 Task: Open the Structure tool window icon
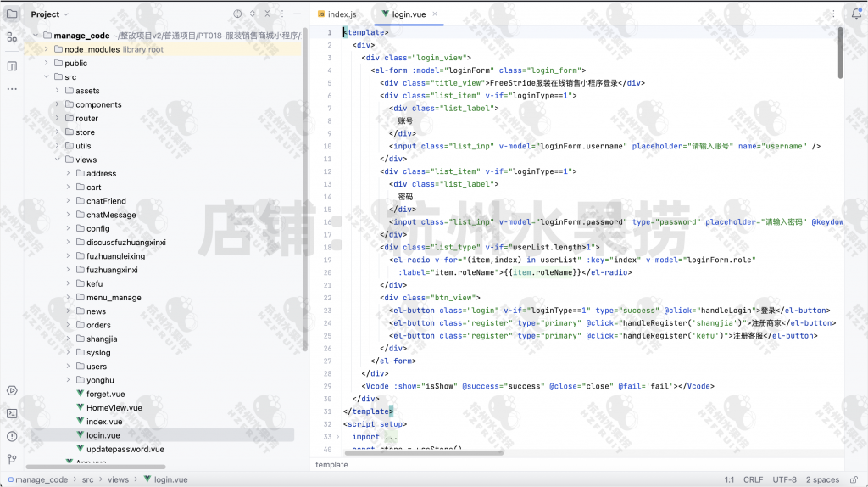point(12,37)
